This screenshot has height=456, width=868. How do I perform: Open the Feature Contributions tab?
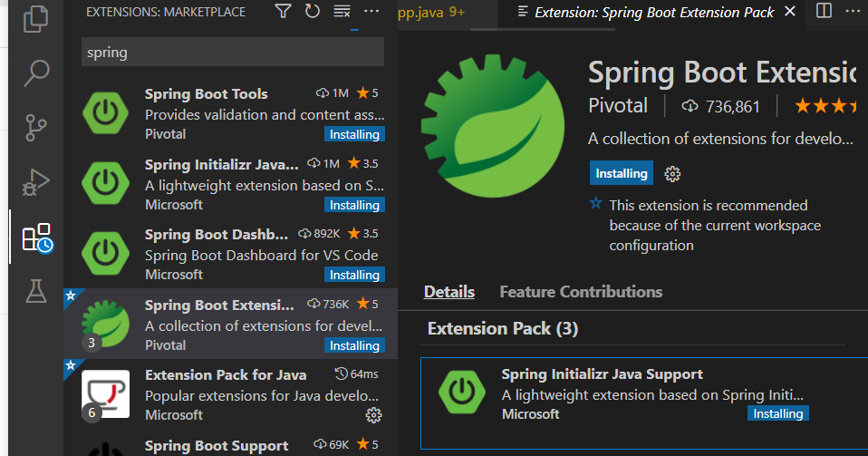(581, 292)
